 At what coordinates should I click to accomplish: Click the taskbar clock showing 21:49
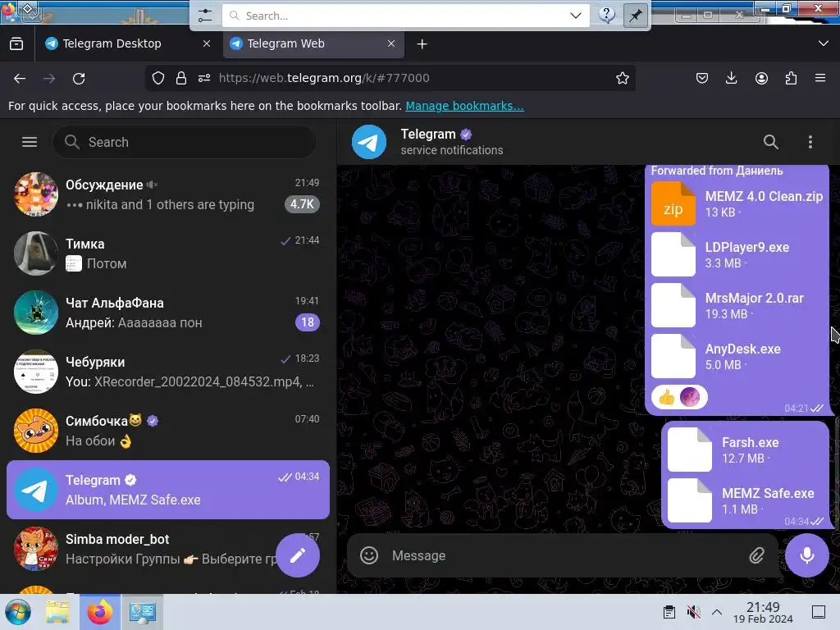(763, 612)
